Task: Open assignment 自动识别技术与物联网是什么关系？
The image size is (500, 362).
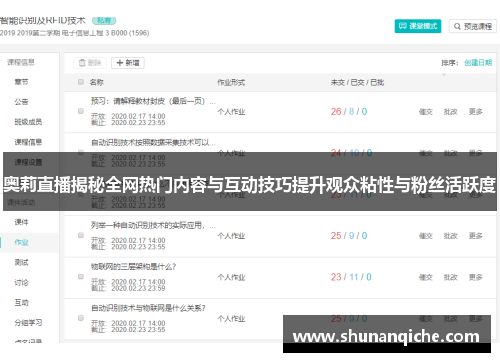Action: 148,308
